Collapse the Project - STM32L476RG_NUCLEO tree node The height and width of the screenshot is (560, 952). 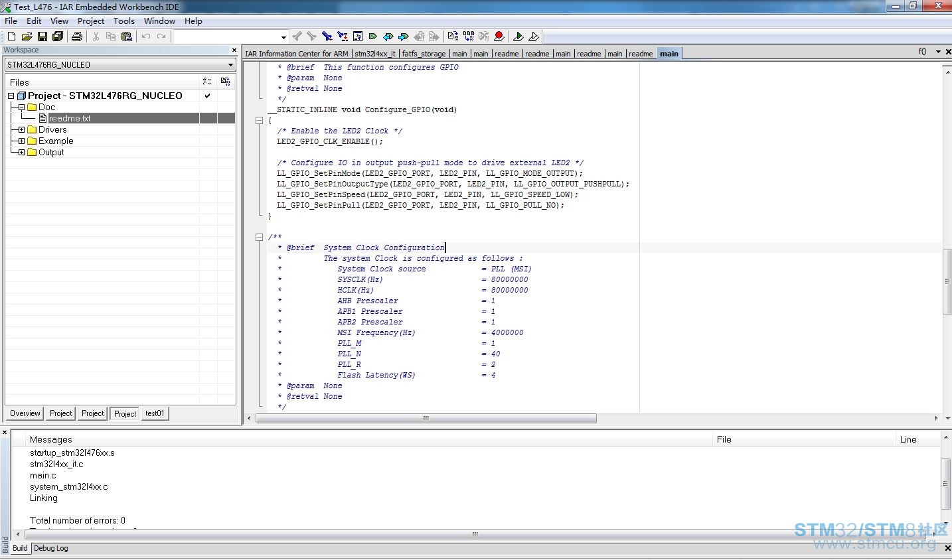pos(11,96)
